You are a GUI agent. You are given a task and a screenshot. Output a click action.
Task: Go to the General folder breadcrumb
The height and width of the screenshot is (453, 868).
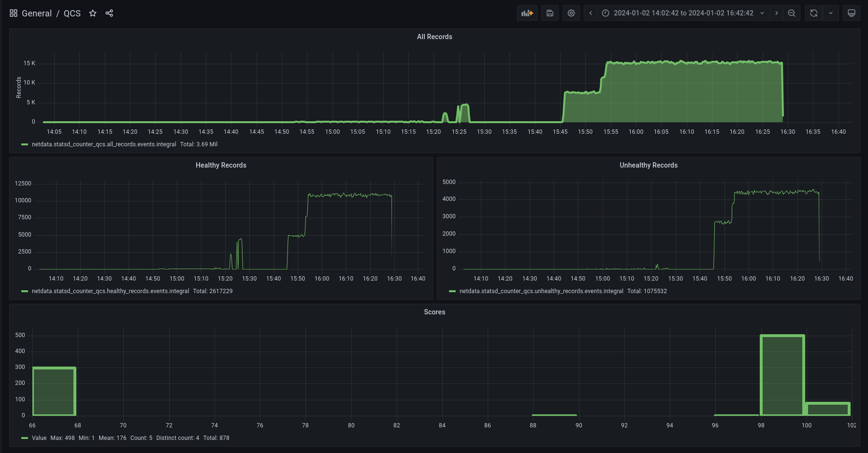coord(37,13)
